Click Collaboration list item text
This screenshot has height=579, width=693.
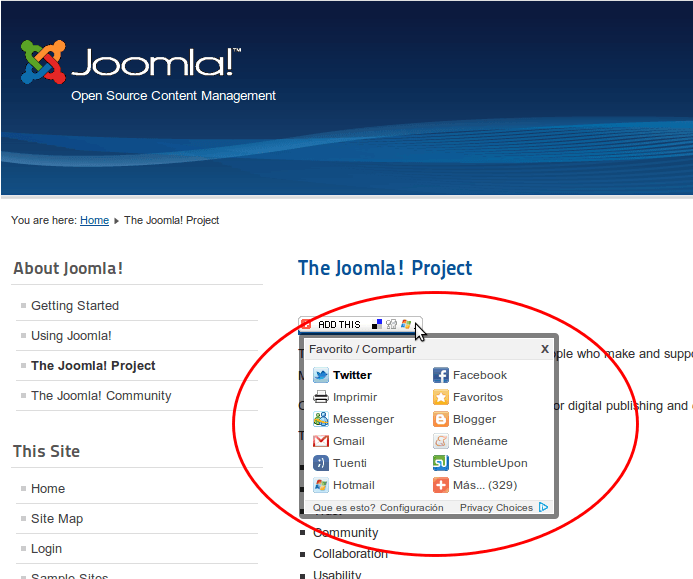tap(350, 554)
